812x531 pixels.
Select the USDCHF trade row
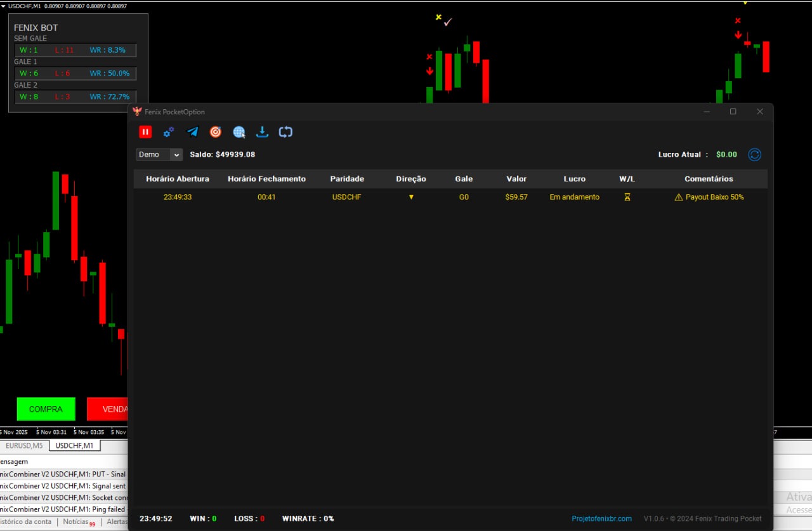[x=346, y=197]
